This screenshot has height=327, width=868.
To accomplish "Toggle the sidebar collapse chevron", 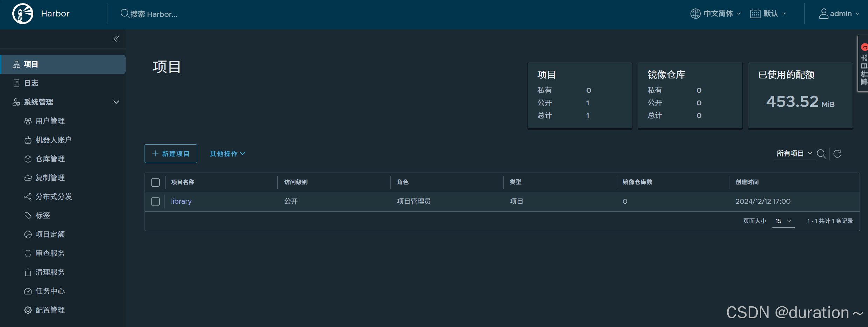I will pyautogui.click(x=116, y=39).
